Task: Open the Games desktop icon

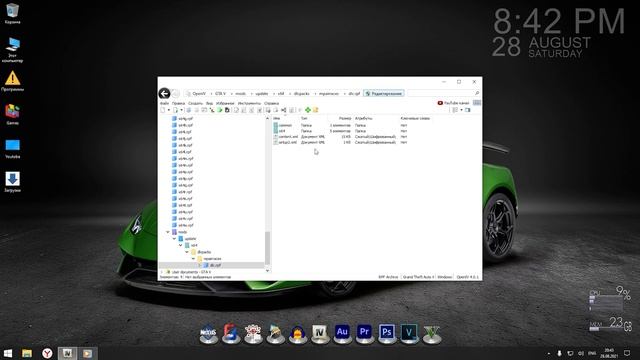Action: (x=12, y=114)
